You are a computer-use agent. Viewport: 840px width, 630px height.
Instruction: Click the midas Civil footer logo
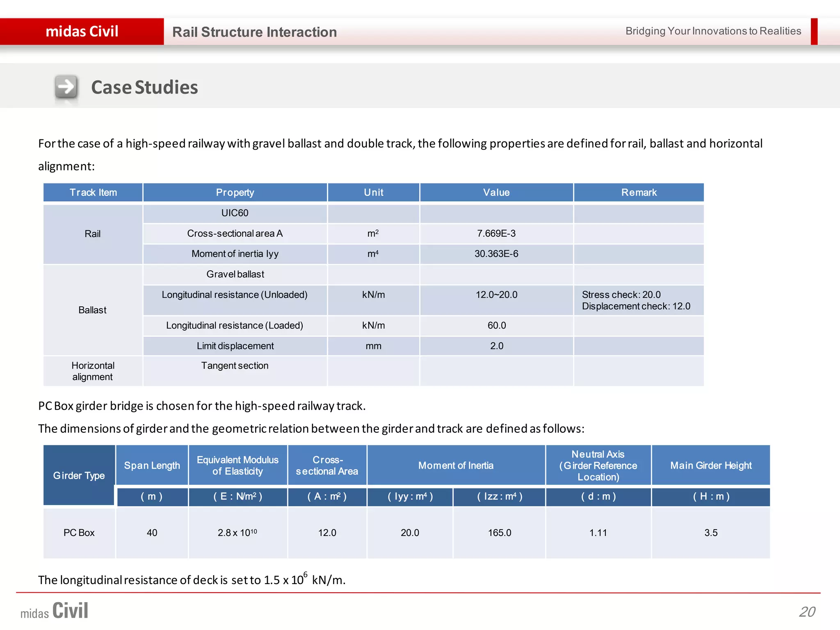pyautogui.click(x=55, y=611)
